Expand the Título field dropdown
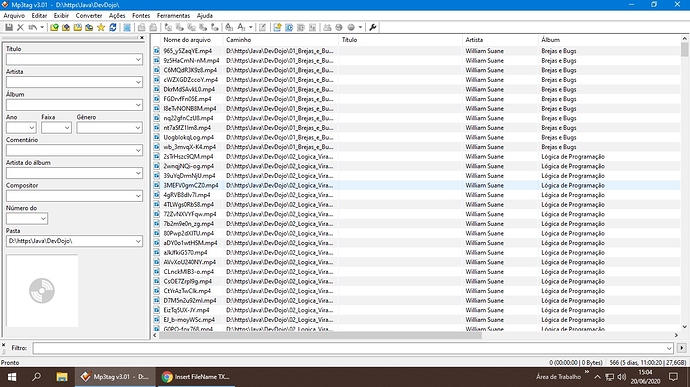690x387 pixels. tap(138, 59)
